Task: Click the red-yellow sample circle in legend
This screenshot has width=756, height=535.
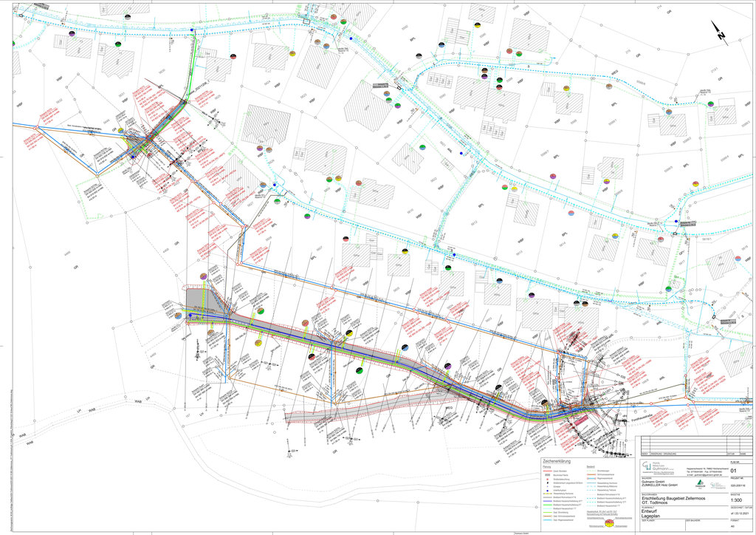Action: tap(610, 523)
